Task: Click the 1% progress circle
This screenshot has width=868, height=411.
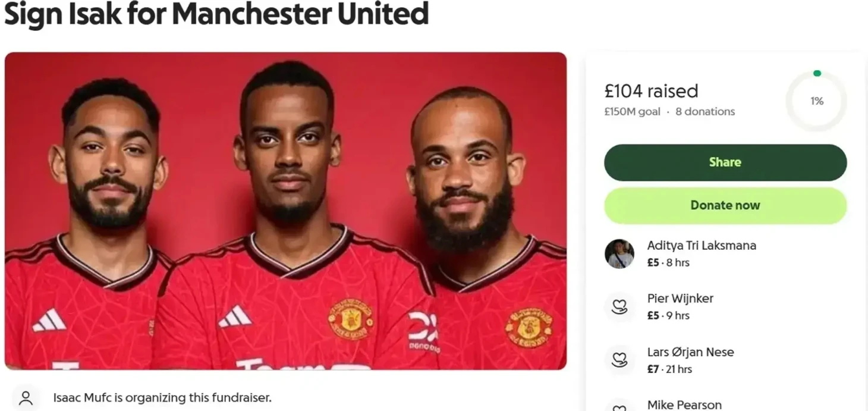Action: coord(817,101)
